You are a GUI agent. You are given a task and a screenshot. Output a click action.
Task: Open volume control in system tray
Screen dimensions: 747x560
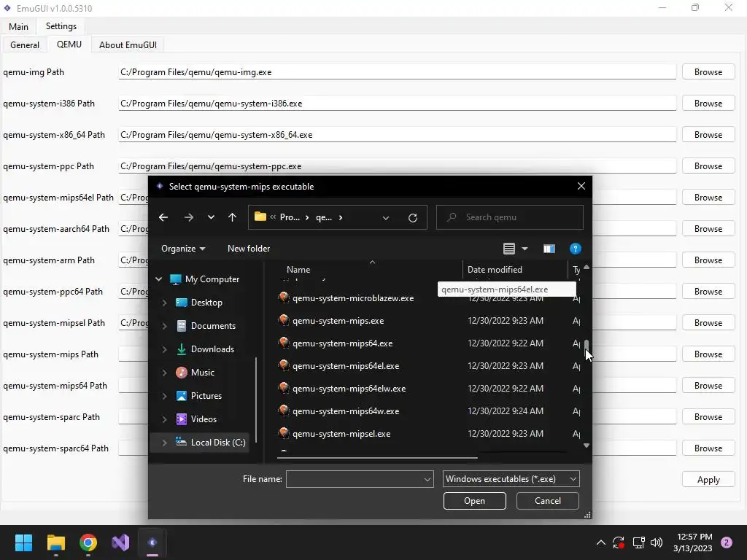tap(657, 542)
